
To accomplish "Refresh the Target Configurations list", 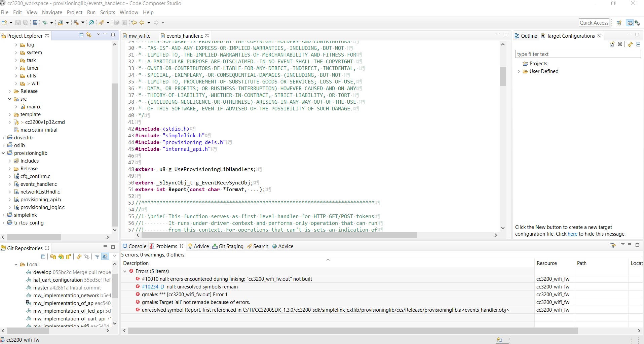I will [630, 44].
